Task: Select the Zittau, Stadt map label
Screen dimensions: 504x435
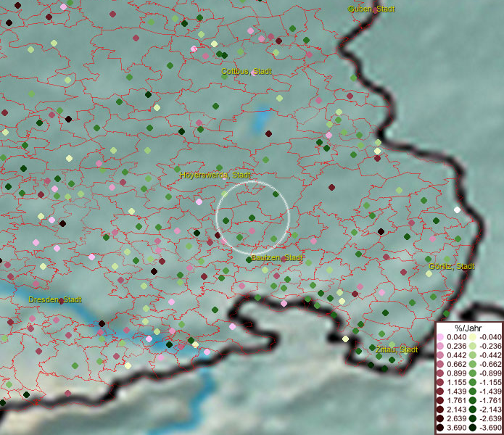Action: (x=397, y=349)
